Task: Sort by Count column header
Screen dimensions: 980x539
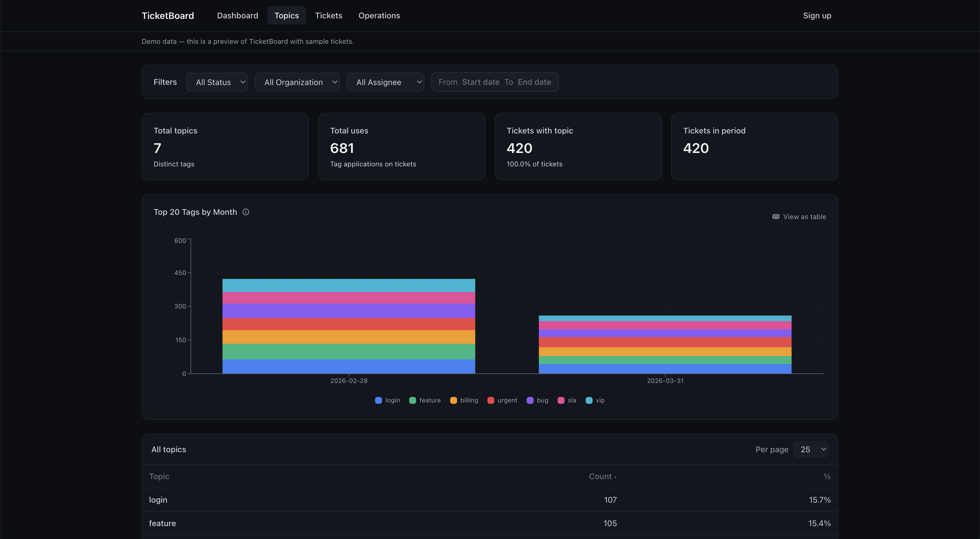Action: click(x=602, y=476)
